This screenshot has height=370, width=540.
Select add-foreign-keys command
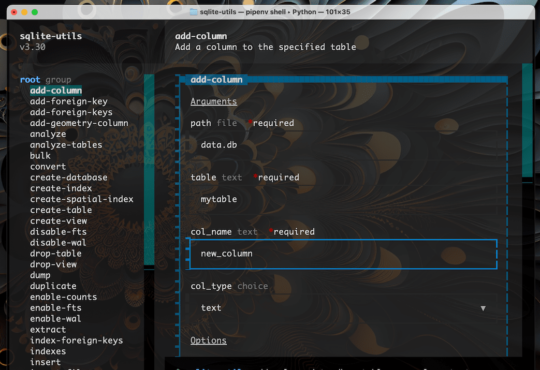[71, 112]
